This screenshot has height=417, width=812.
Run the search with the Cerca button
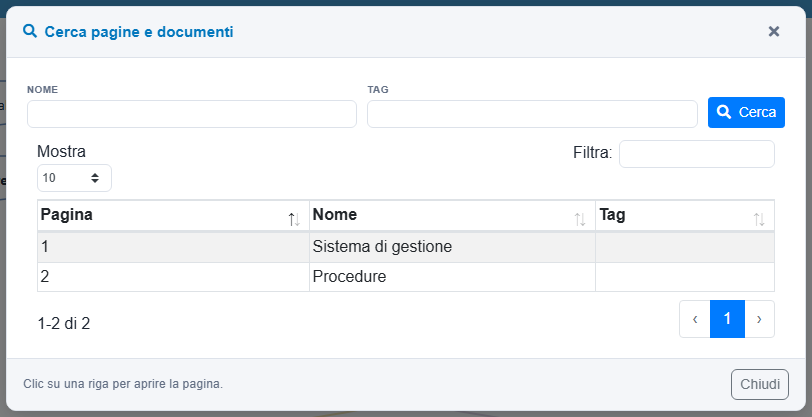[x=746, y=112]
